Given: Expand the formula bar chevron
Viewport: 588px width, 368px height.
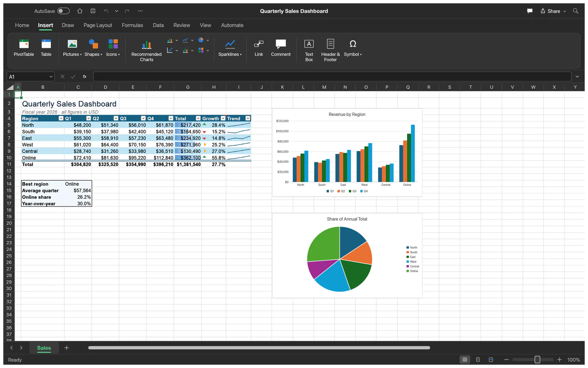Looking at the screenshot, I should (577, 77).
